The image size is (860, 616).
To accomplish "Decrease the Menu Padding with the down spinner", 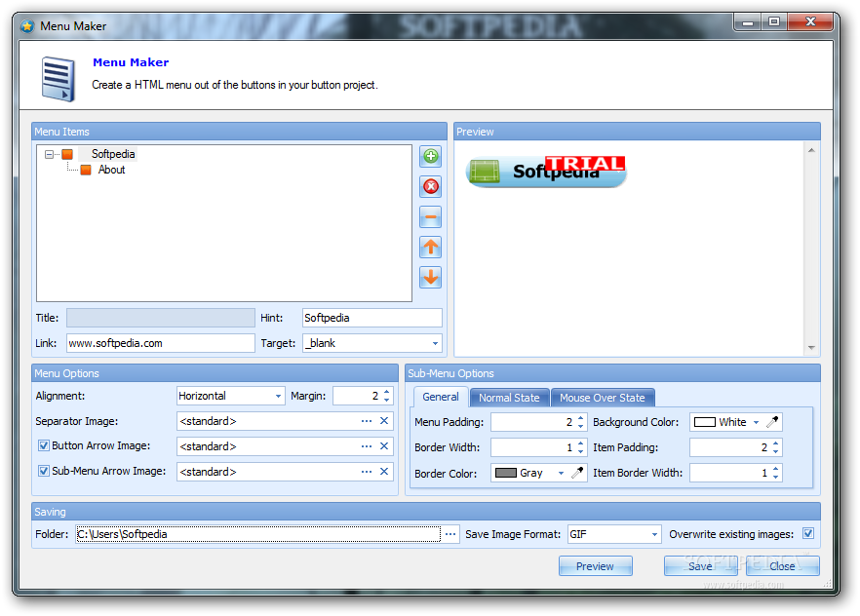I will pyautogui.click(x=581, y=426).
